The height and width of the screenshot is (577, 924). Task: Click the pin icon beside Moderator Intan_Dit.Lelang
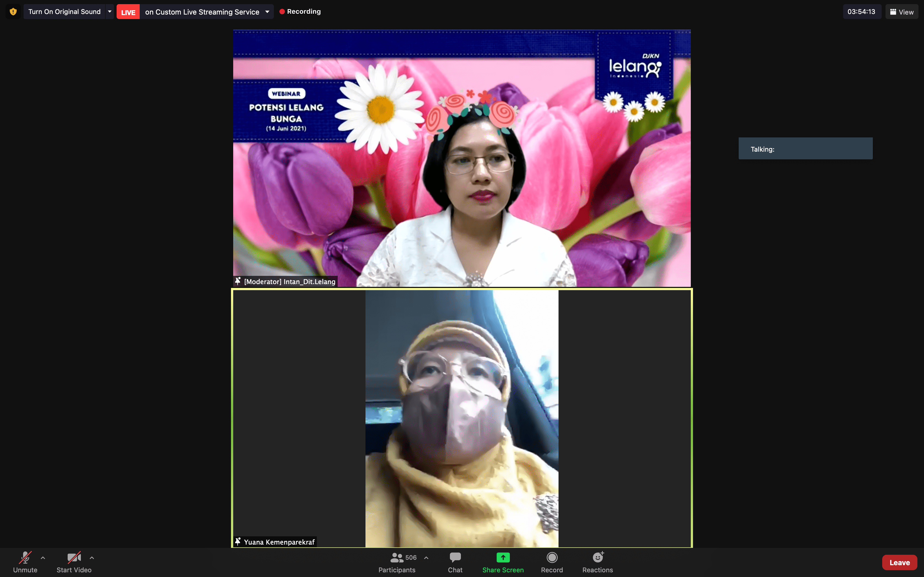pyautogui.click(x=238, y=281)
